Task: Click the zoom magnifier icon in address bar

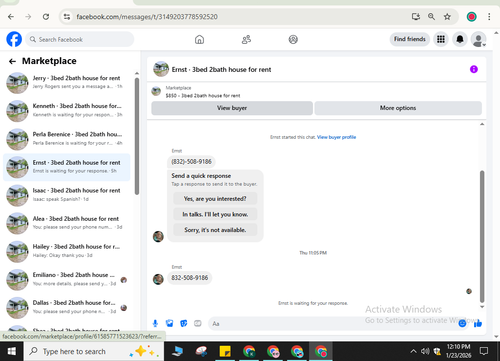Action: point(431,17)
